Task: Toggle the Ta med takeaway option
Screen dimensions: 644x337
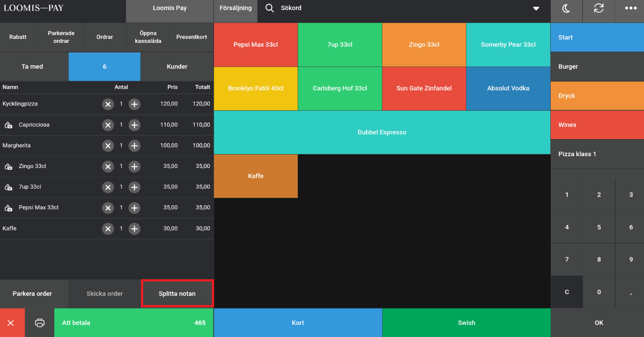Action: 32,67
